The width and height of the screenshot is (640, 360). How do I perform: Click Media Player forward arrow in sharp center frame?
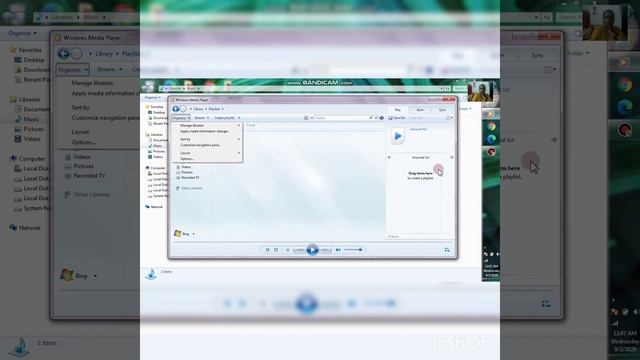[x=183, y=109]
